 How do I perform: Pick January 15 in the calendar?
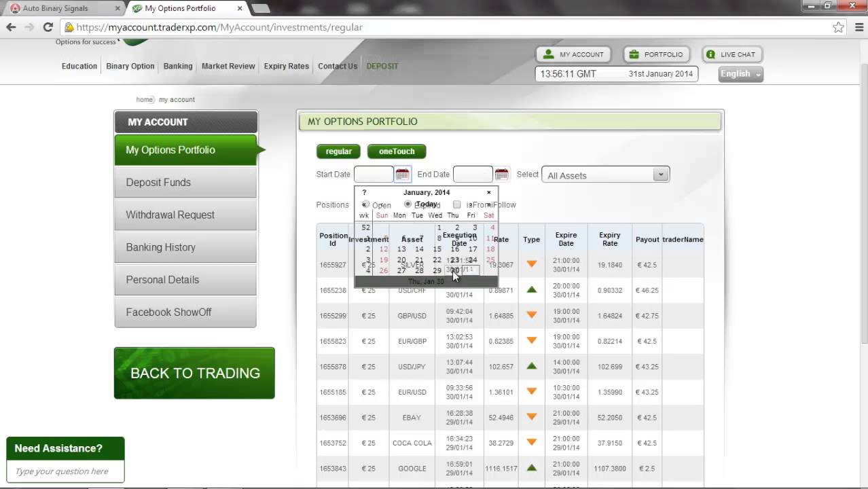tap(437, 249)
